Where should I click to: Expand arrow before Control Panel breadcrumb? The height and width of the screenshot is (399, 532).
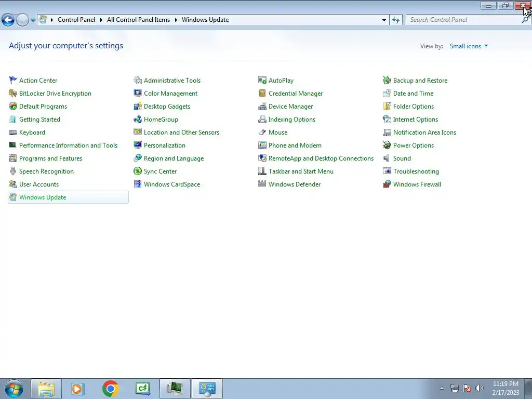point(52,20)
